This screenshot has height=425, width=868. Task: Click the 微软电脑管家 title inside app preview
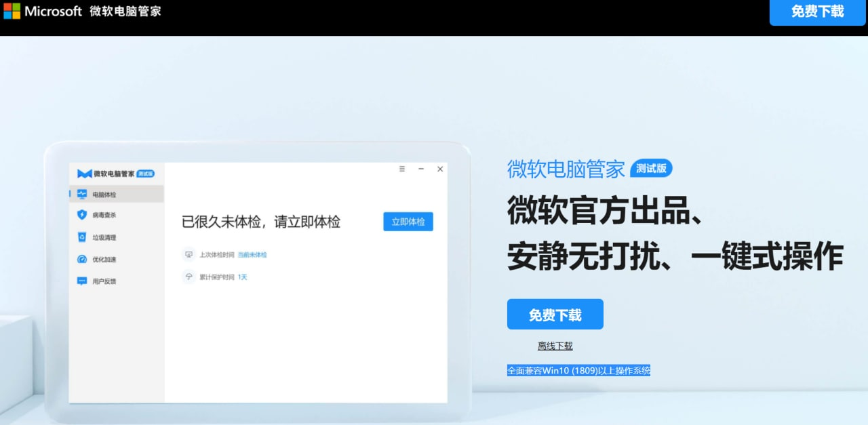point(114,174)
